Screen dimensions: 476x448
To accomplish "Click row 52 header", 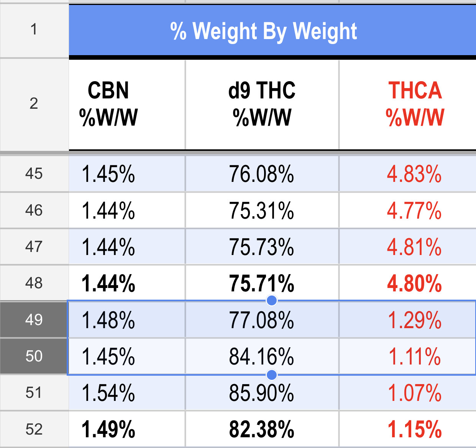I will coord(34,429).
